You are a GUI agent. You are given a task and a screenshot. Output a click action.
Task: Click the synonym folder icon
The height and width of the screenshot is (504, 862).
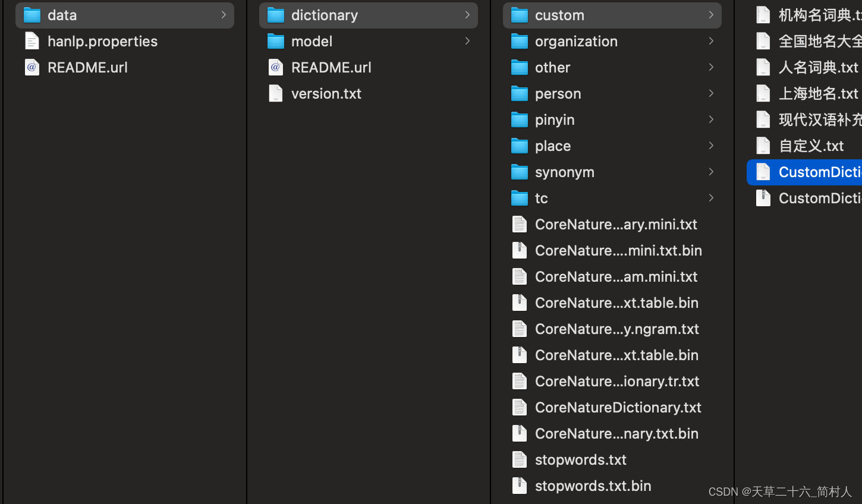[519, 172]
